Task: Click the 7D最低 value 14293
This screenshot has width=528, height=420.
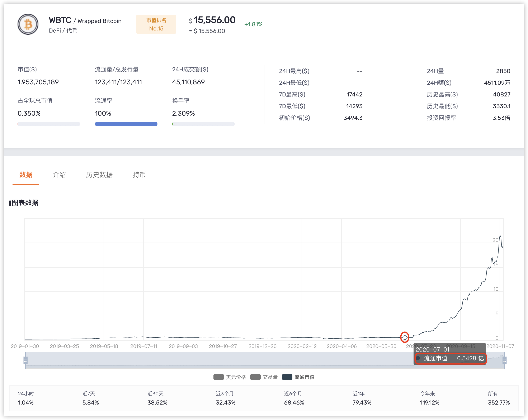Action: (x=354, y=106)
